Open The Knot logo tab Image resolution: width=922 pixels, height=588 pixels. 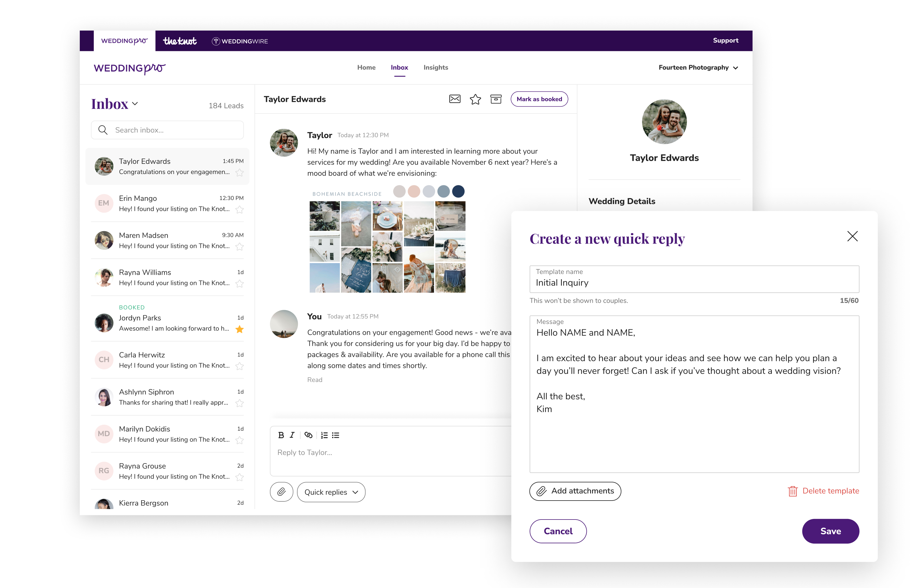180,41
